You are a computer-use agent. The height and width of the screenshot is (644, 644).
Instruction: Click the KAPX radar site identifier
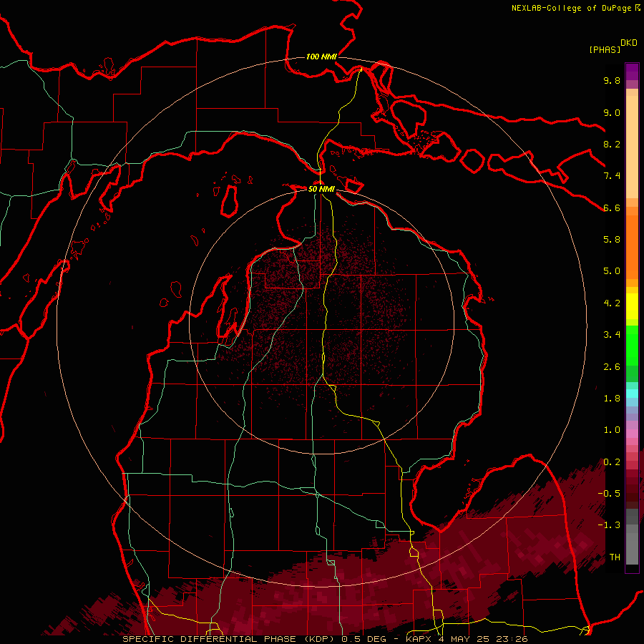pos(419,639)
